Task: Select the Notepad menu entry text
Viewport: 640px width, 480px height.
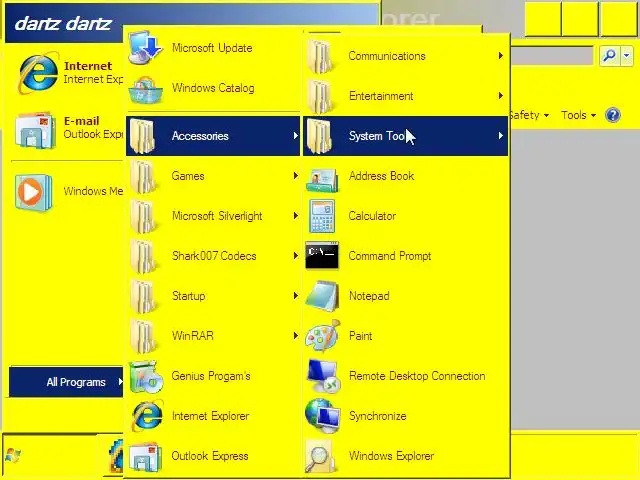Action: click(369, 296)
